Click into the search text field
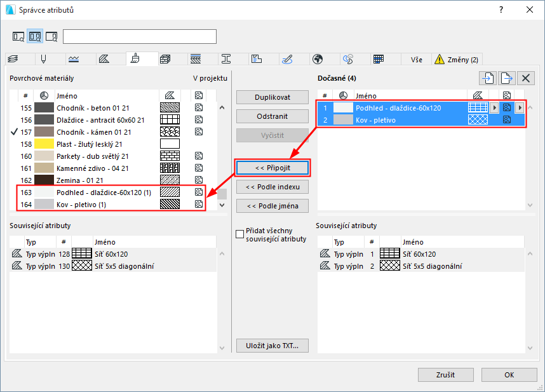The height and width of the screenshot is (392, 545). coord(140,36)
